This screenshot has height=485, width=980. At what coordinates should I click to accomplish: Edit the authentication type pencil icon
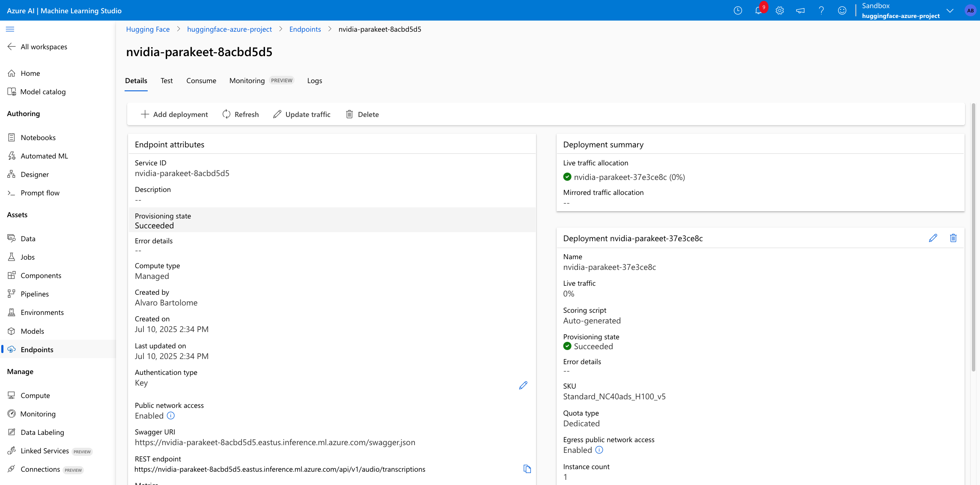coord(523,385)
